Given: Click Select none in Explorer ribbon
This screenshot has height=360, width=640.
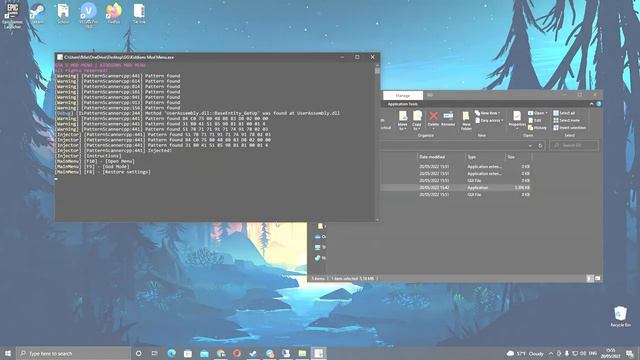Looking at the screenshot, I should pyautogui.click(x=567, y=120).
